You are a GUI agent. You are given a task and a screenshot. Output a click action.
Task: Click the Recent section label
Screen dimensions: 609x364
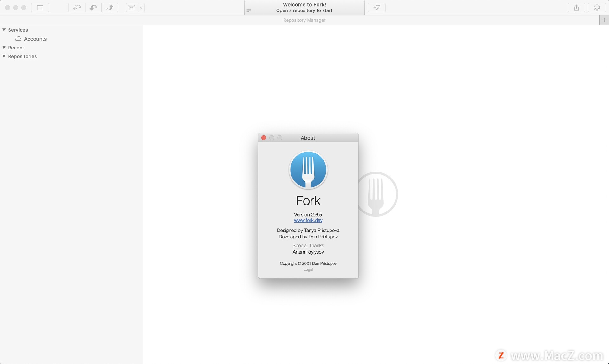tap(16, 48)
